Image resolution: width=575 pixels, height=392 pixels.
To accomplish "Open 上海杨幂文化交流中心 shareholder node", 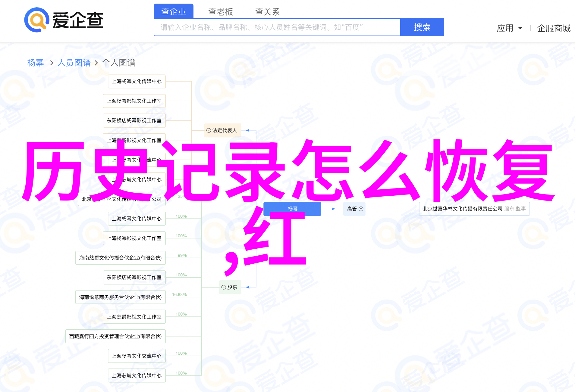I will pos(137,356).
